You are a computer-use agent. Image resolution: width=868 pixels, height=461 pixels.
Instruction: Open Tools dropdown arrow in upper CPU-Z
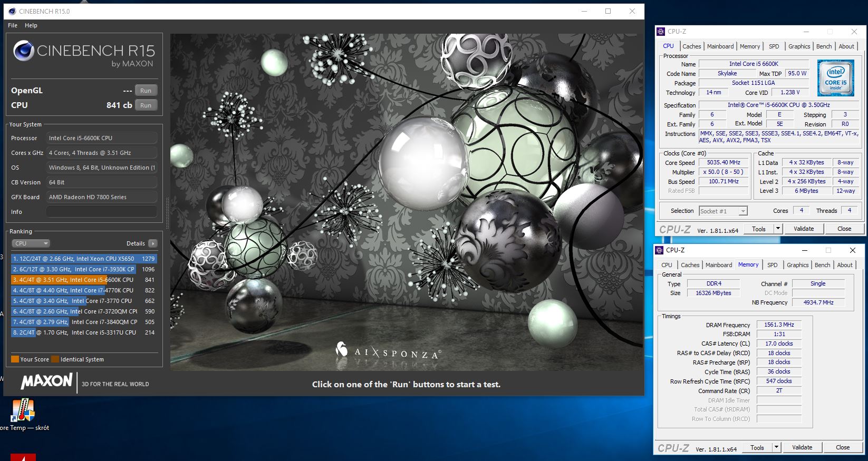(778, 229)
